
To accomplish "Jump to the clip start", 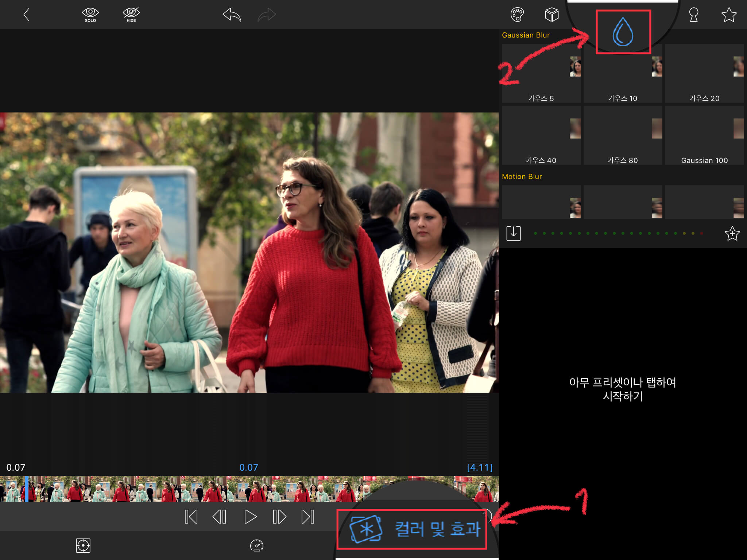I will click(191, 517).
